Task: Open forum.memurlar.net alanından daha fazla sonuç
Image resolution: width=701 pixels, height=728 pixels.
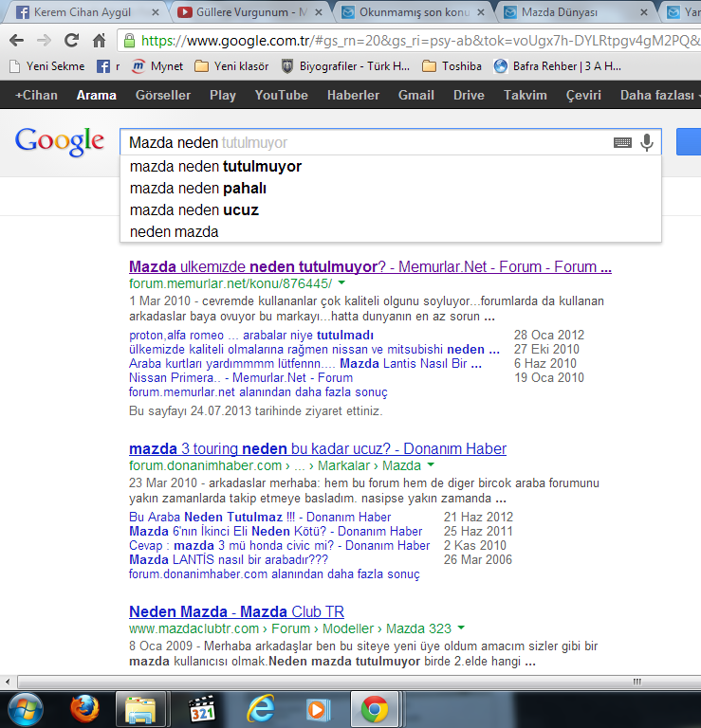Action: point(258,392)
